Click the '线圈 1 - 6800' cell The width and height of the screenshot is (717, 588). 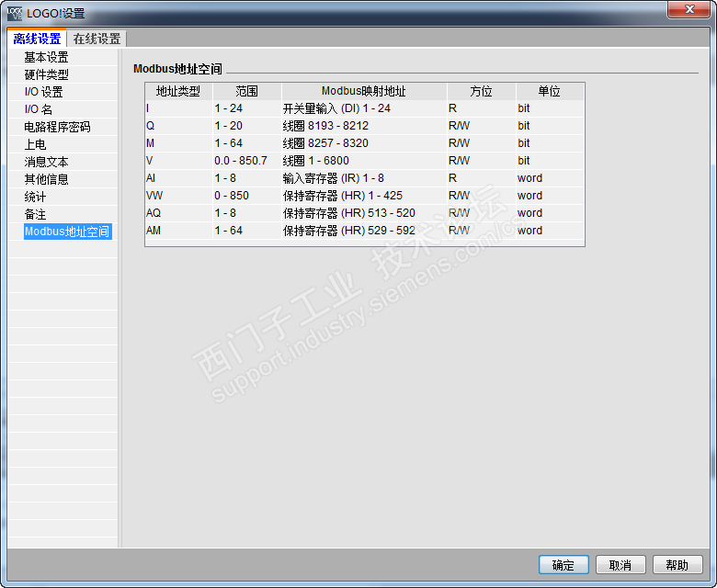click(x=364, y=161)
